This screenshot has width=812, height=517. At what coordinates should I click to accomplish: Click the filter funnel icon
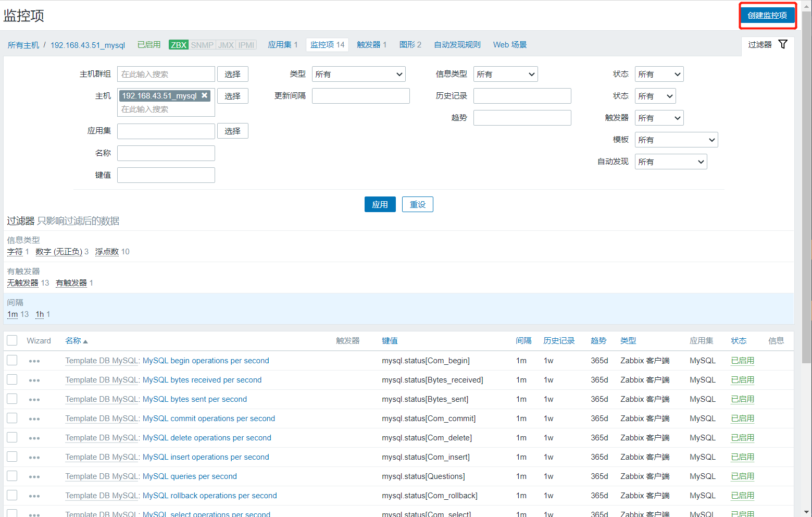782,44
